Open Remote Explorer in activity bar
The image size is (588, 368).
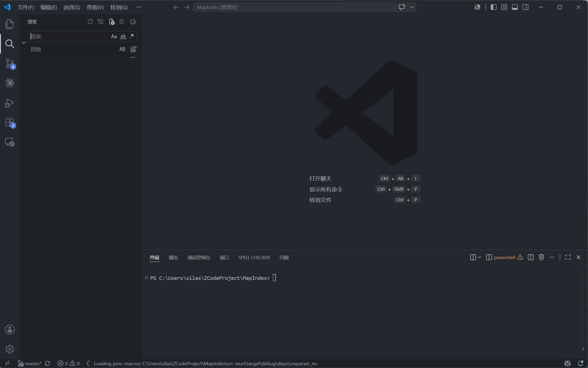[x=10, y=142]
